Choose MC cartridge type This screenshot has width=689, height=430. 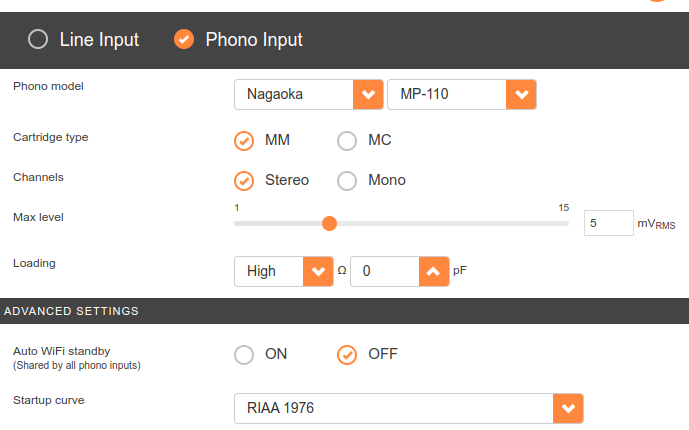coord(347,141)
